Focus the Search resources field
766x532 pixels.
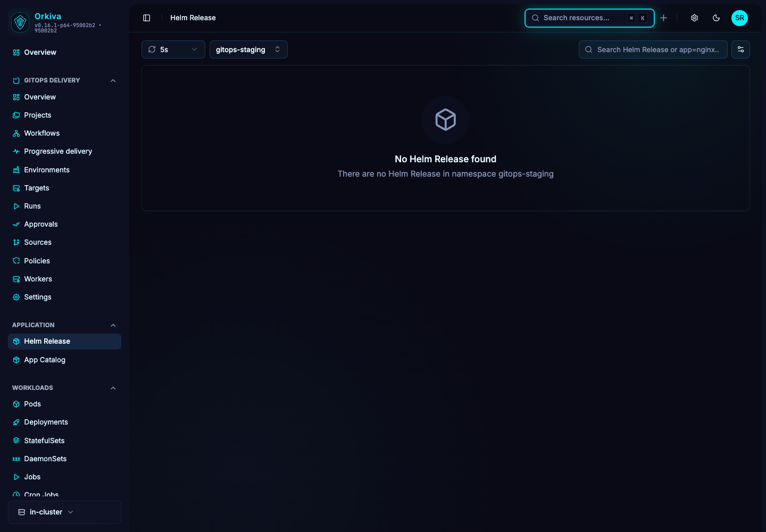click(589, 18)
